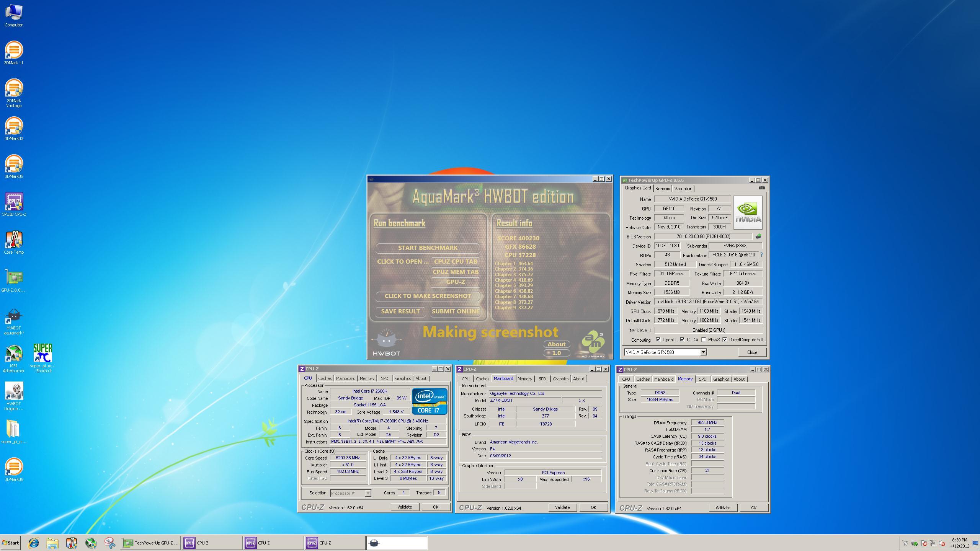Switch to Sensors tab in GPU-Z
Screen dimensions: 980x551
click(662, 189)
